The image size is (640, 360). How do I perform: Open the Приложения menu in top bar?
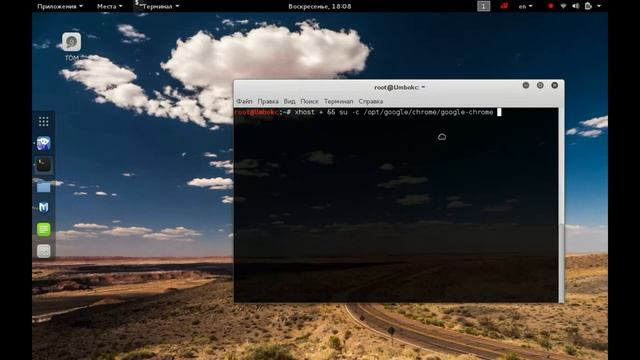(x=60, y=6)
